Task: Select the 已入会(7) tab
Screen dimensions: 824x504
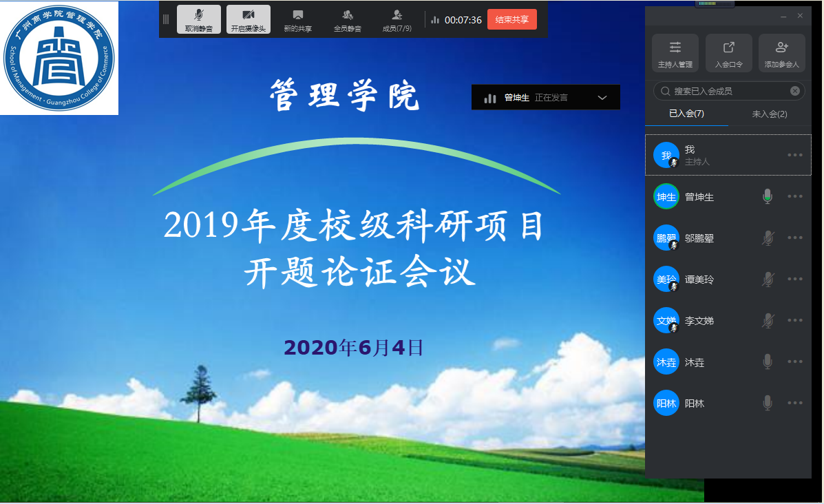Action: 686,114
